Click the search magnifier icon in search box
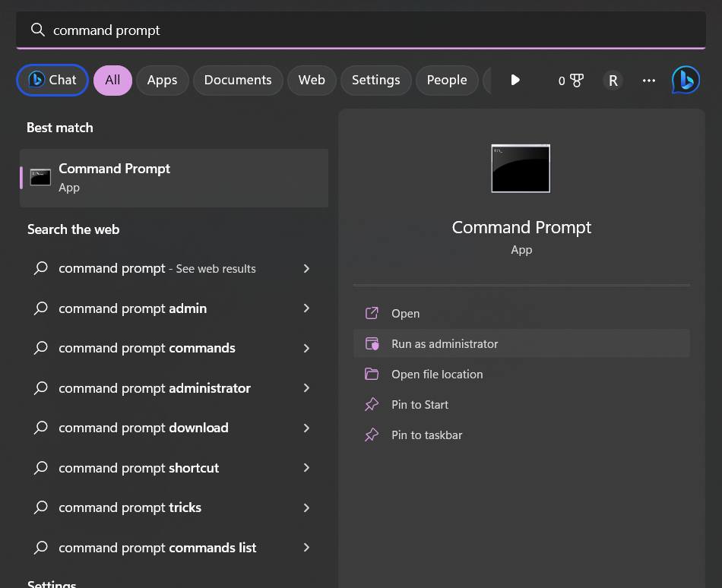 37,30
